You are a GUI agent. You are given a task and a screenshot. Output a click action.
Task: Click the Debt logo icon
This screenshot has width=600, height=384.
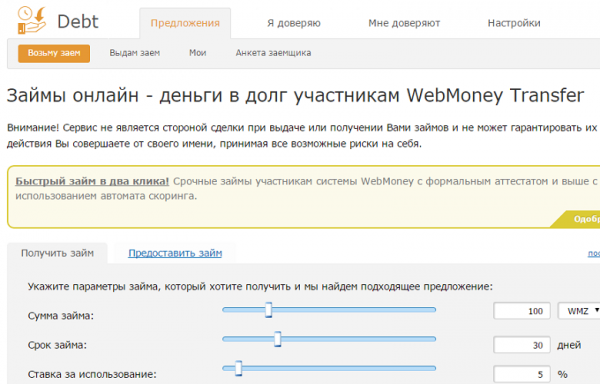(32, 20)
